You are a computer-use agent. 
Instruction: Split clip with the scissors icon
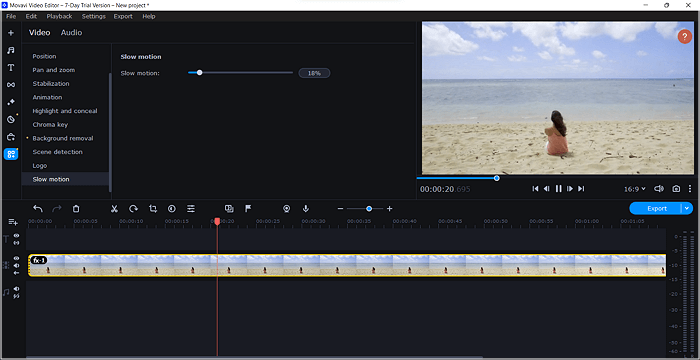(x=114, y=209)
